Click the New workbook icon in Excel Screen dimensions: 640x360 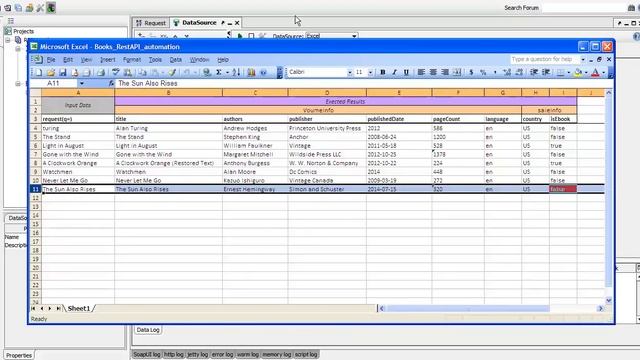39,73
